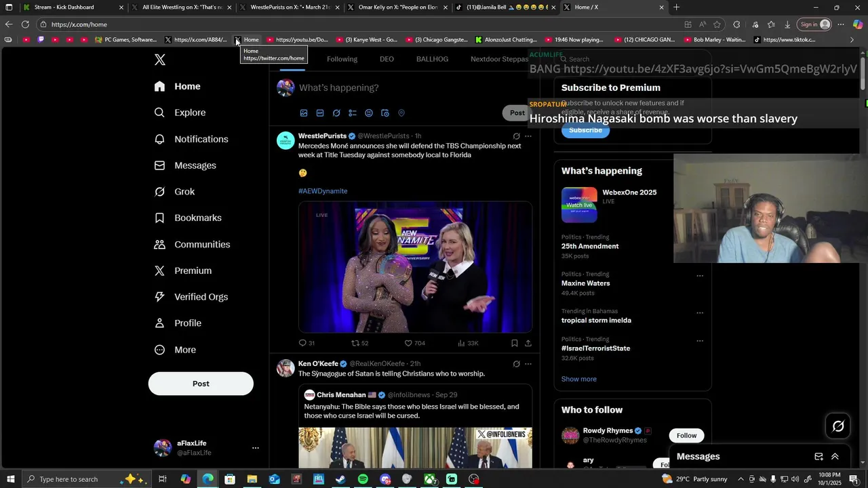
Task: Open new message from Messages drawer
Action: [x=818, y=457]
